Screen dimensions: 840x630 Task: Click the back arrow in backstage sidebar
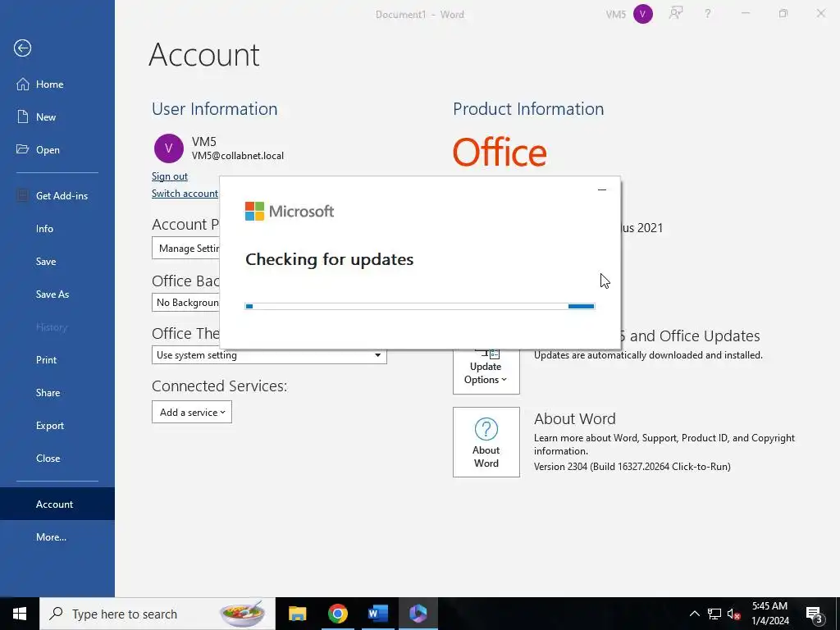coord(22,48)
